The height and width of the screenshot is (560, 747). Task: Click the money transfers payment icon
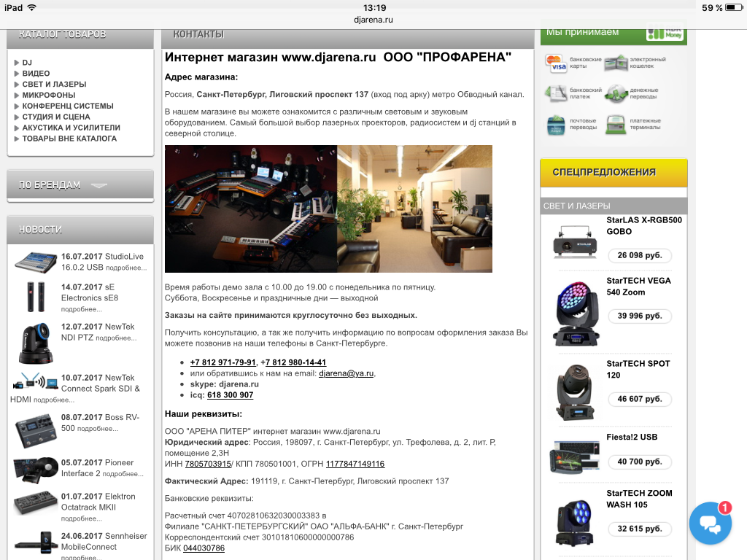coord(616,94)
